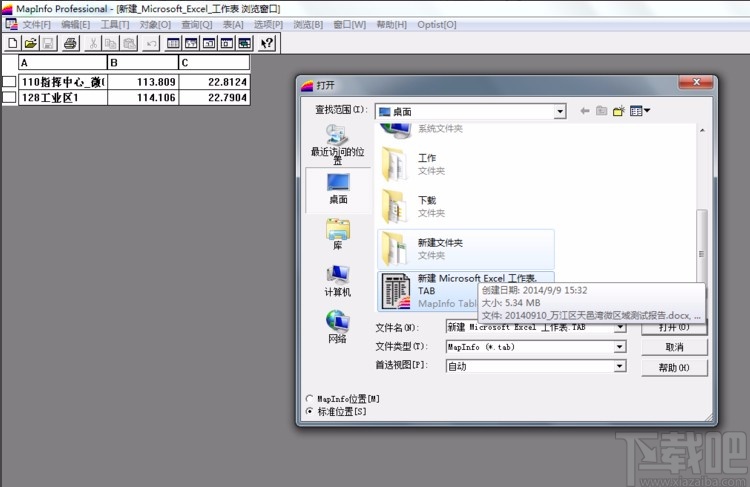Open the 查询[Q] menu
This screenshot has height=487, width=750.
pyautogui.click(x=197, y=24)
